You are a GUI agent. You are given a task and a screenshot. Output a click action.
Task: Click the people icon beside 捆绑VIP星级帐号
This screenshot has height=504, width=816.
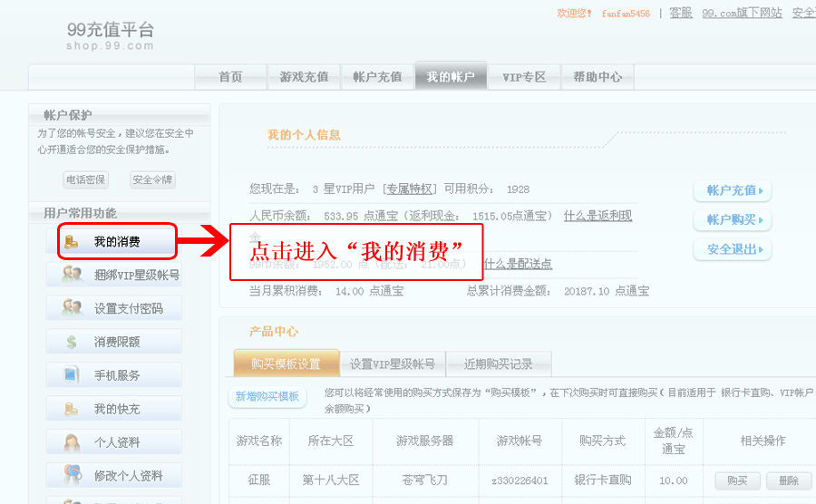tap(72, 275)
